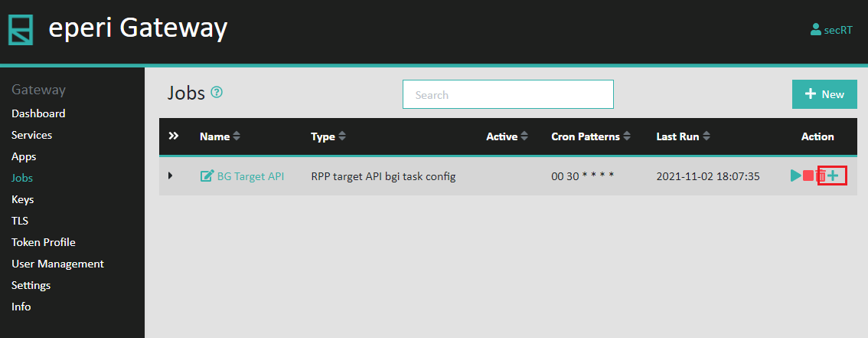Open Settings in sidebar
Image resolution: width=868 pixels, height=338 pixels.
tap(31, 285)
